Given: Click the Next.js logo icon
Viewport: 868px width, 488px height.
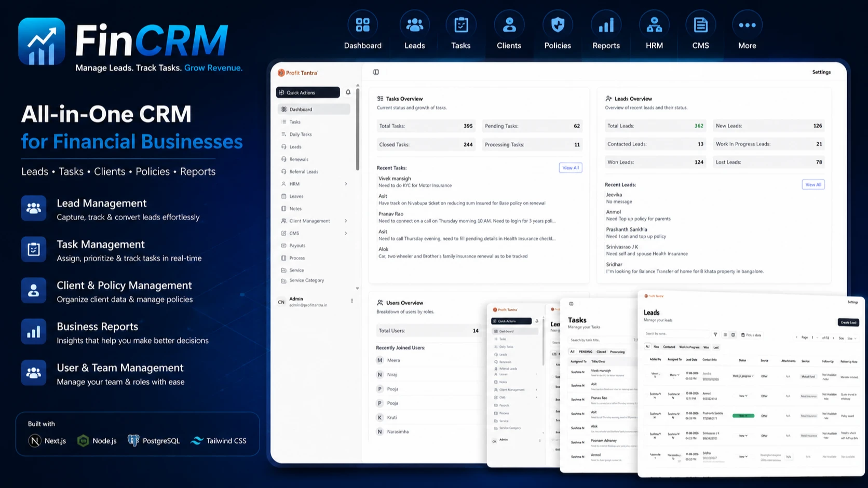Looking at the screenshot, I should pos(35,441).
